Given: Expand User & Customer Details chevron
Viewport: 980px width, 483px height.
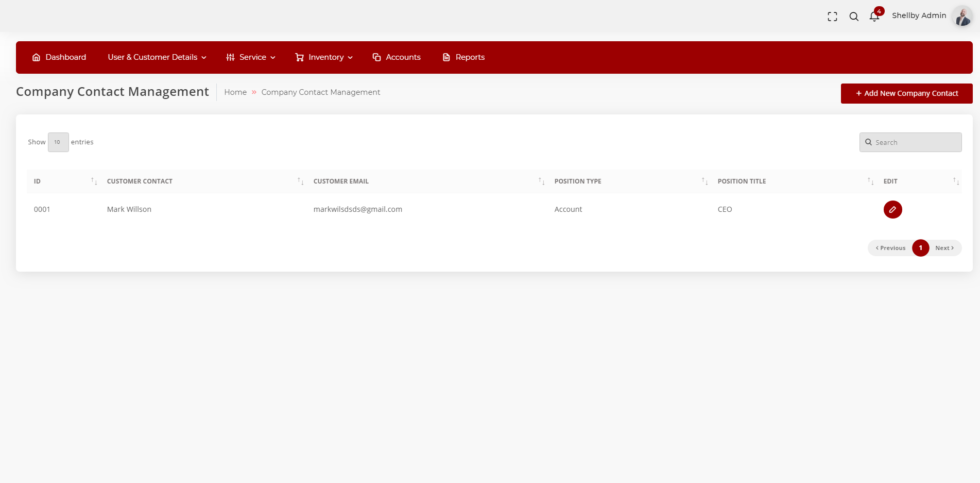Looking at the screenshot, I should coord(204,58).
